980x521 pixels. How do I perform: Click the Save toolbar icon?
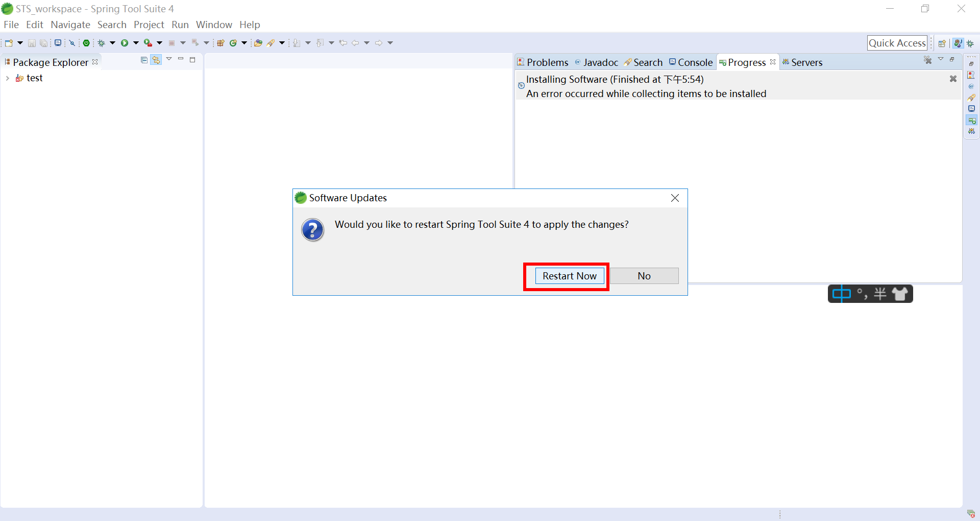tap(32, 43)
